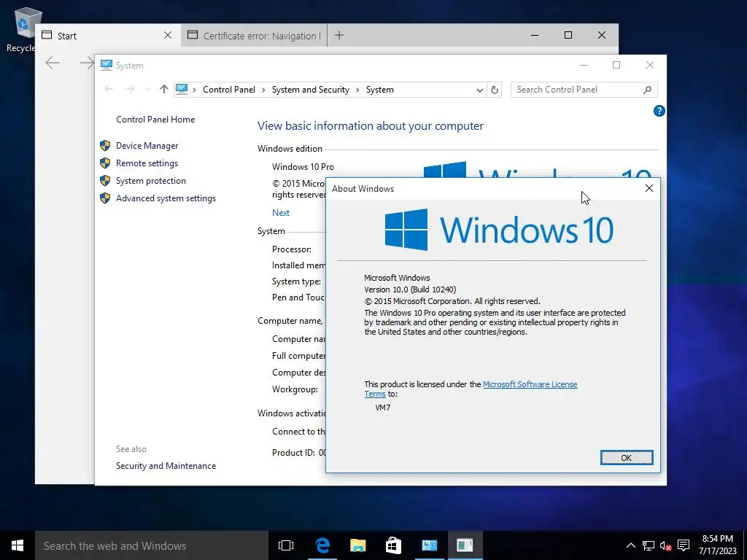Screen dimensions: 747x560
Task: Click the refresh button in address bar
Action: [x=495, y=90]
